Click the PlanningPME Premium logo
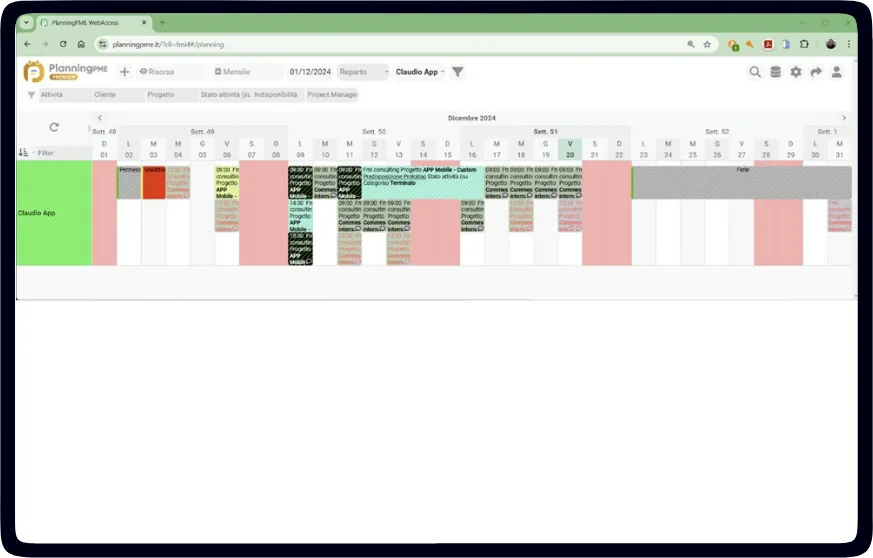Image resolution: width=873 pixels, height=558 pixels. (x=65, y=71)
